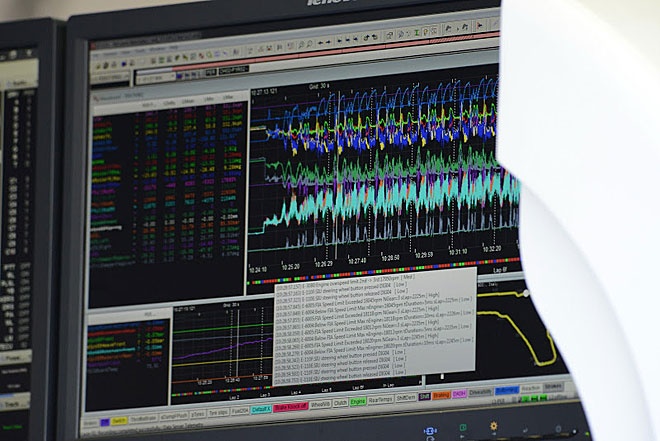Open the red Brake Knock off tab
660x441 pixels.
(x=290, y=406)
